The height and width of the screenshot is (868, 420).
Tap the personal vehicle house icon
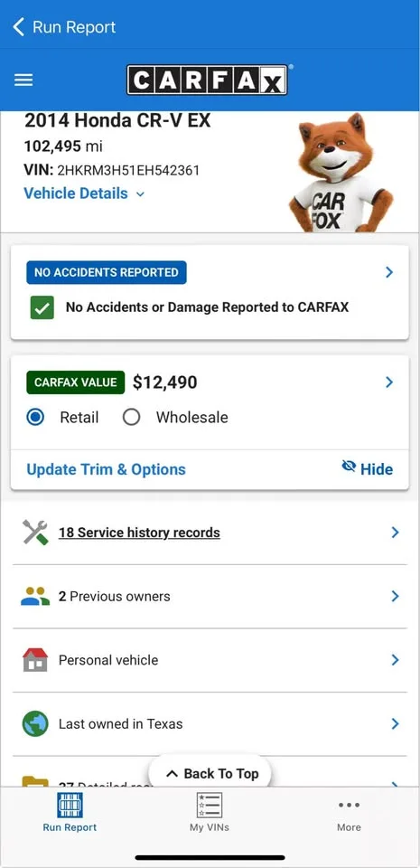(35, 660)
